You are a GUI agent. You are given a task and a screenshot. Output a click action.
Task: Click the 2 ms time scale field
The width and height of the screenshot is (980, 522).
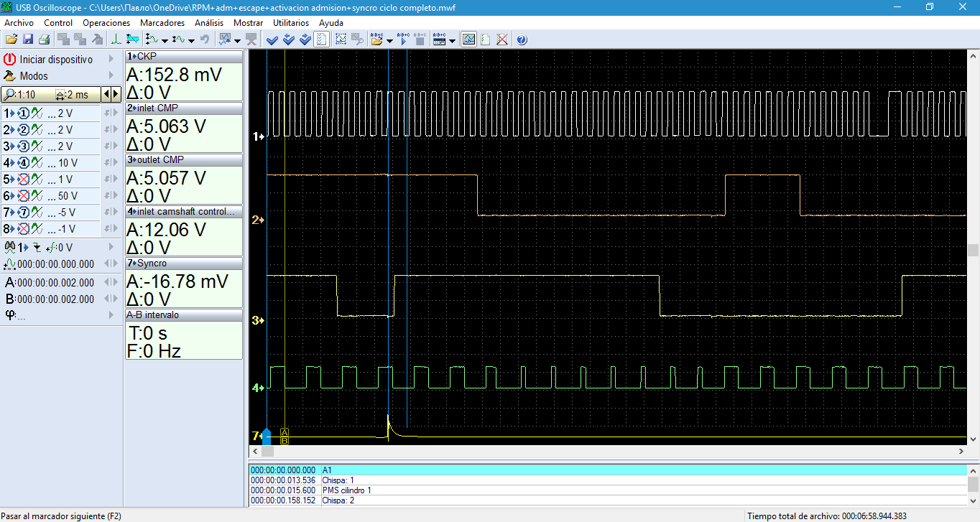click(75, 95)
